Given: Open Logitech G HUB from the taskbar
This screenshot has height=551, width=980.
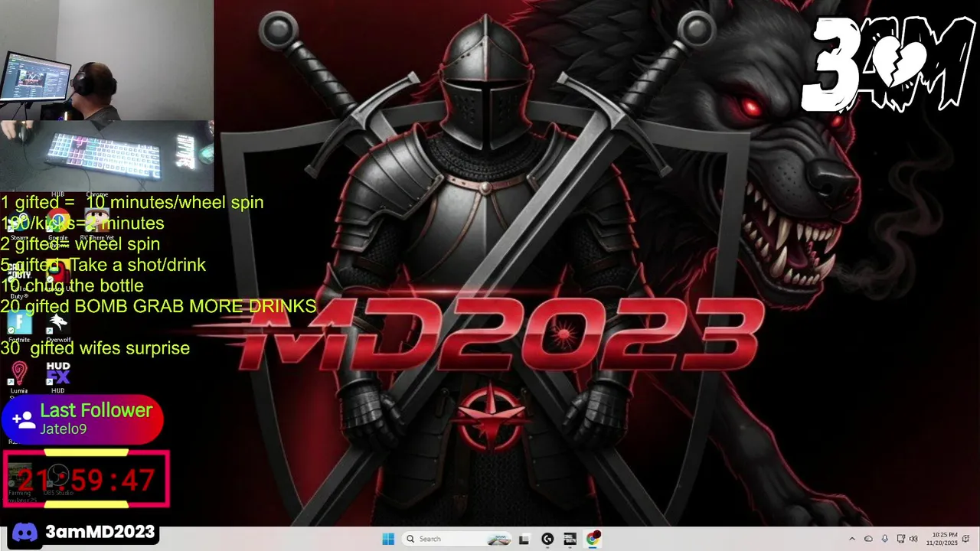Looking at the screenshot, I should pos(547,539).
